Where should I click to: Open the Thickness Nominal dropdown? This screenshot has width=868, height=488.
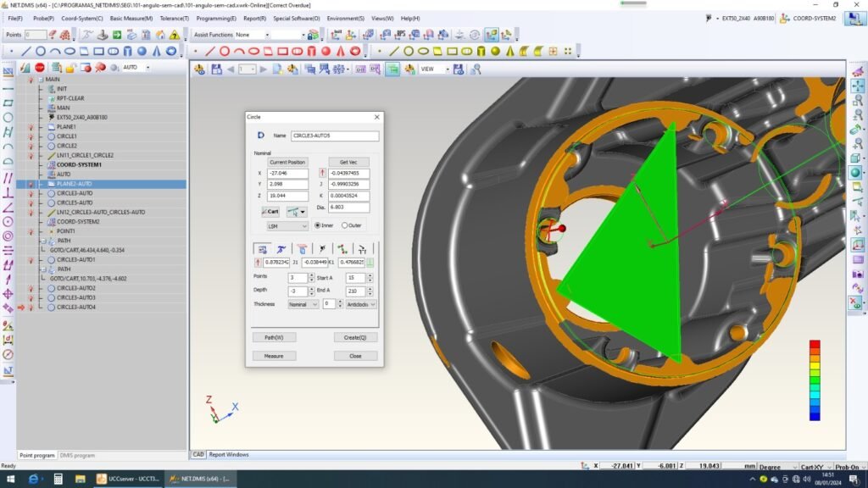click(x=303, y=304)
